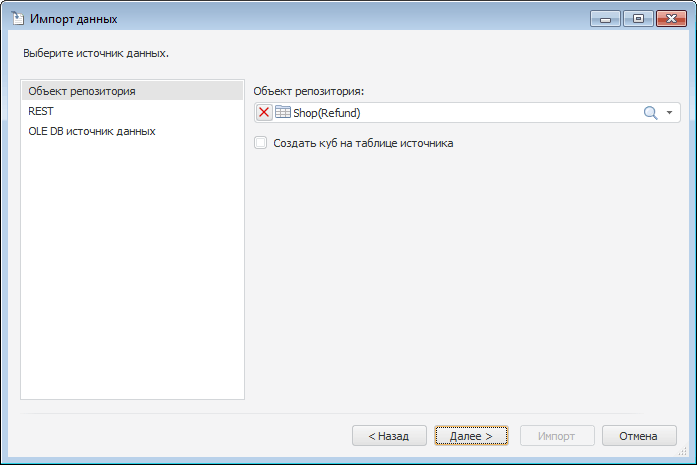Click the import dialog icon in title bar
This screenshot has height=465, width=697.
coord(17,18)
